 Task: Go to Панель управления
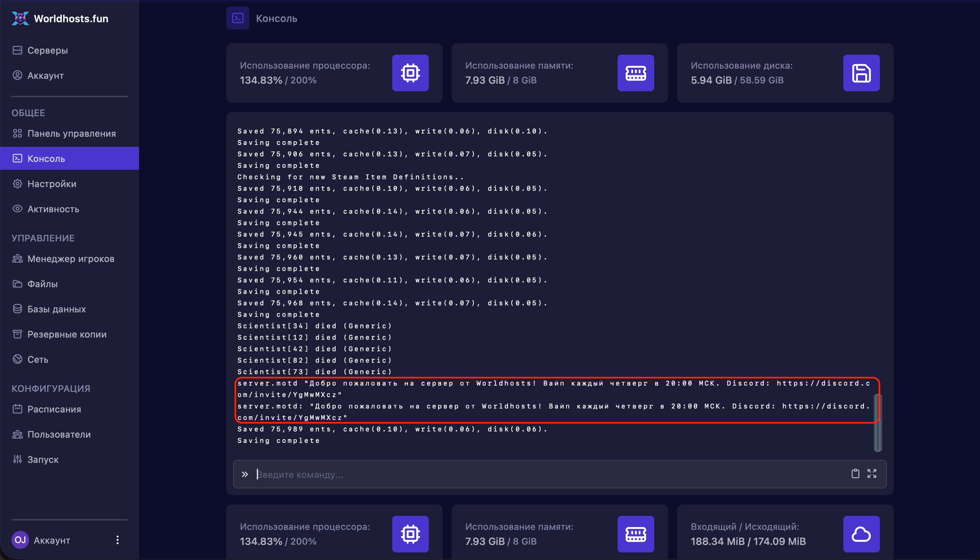[x=69, y=133]
